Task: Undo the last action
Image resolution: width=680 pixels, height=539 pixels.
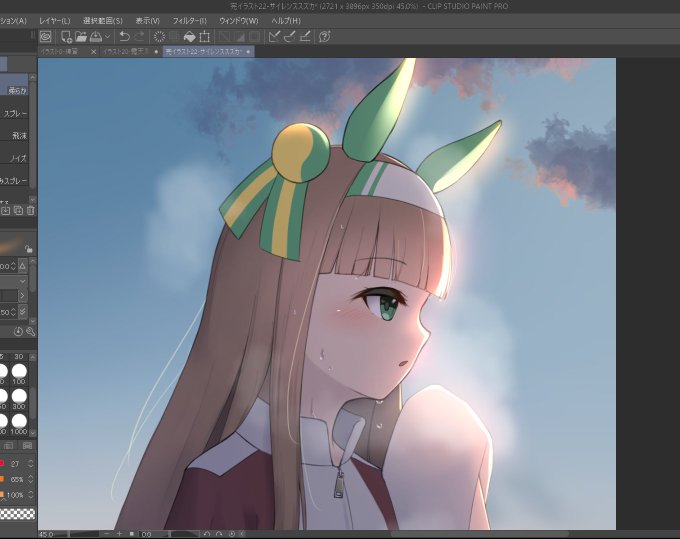Action: tap(124, 37)
